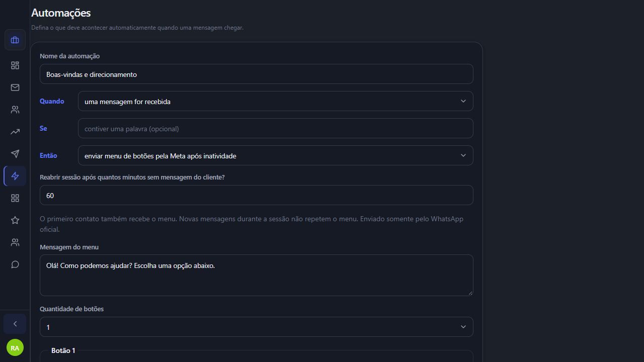Collapse the sidebar with the left chevron
Viewport: 644px width, 362px height.
click(15, 324)
